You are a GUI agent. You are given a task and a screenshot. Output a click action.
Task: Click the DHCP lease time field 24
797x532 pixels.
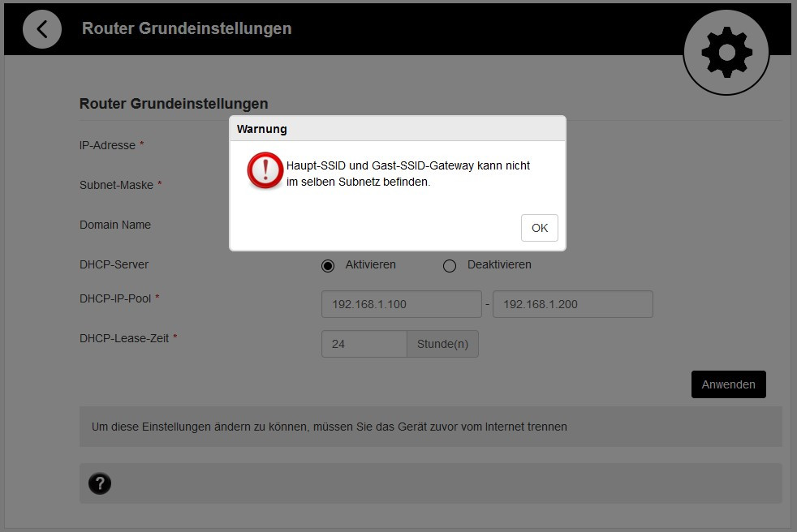(364, 344)
